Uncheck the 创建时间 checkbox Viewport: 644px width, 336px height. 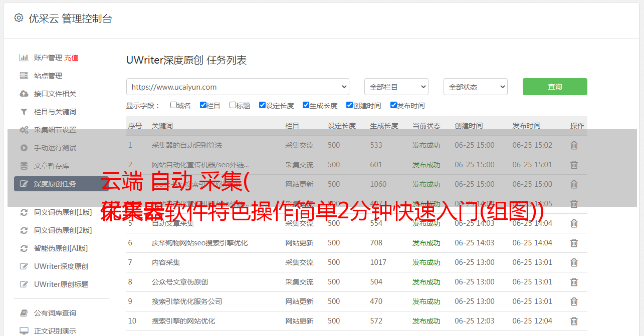pos(349,105)
